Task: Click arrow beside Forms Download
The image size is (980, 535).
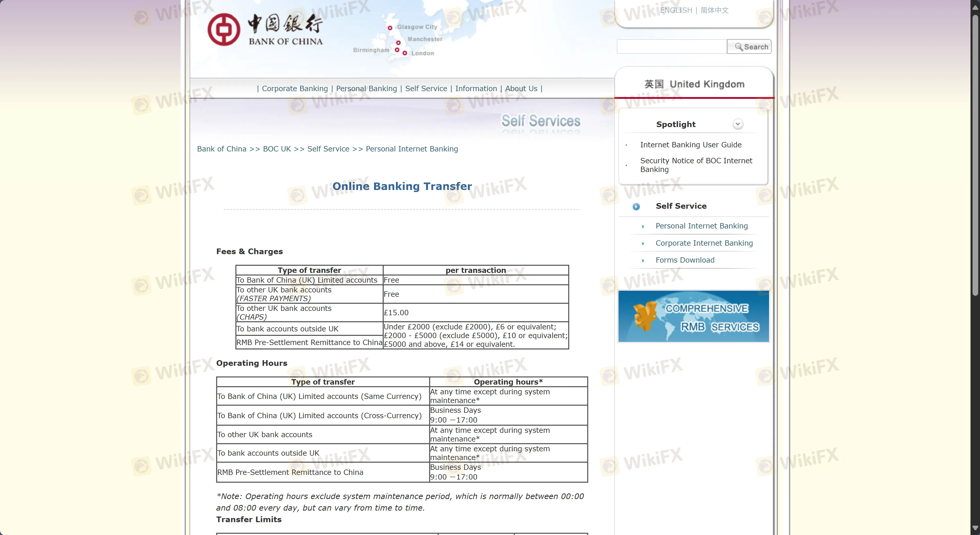Action: (x=643, y=261)
